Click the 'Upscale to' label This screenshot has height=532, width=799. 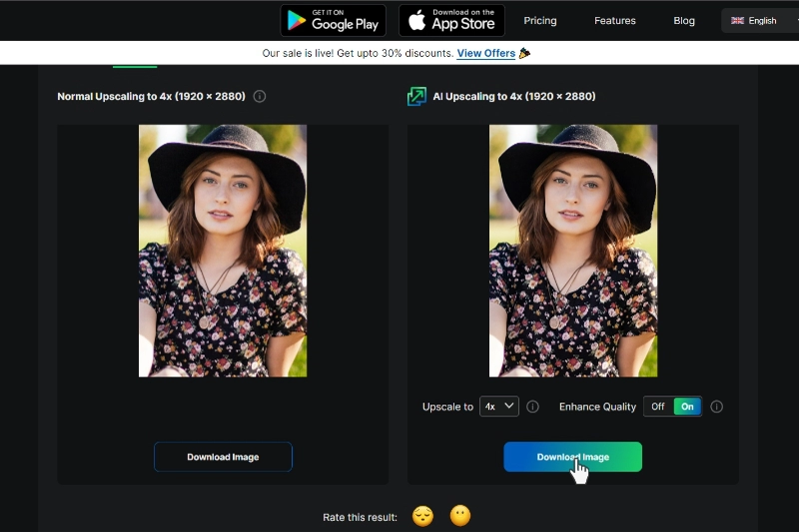447,407
